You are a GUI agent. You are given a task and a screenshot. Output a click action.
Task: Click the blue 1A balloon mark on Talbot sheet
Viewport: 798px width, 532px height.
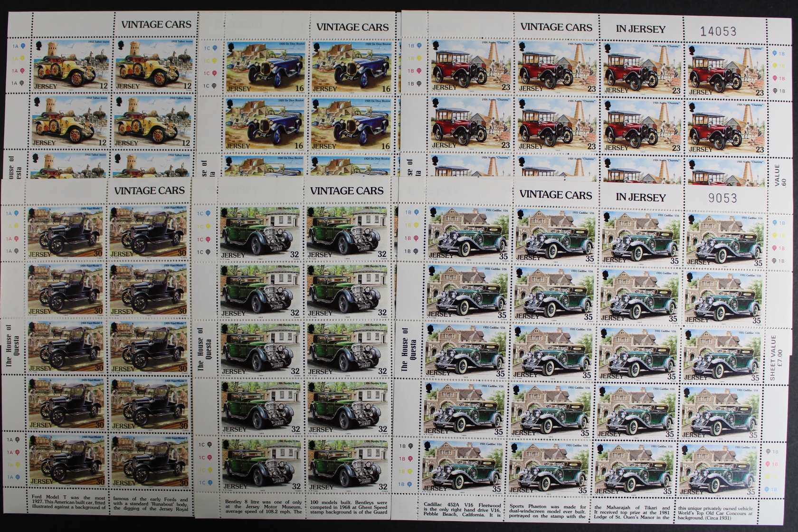tap(22, 47)
